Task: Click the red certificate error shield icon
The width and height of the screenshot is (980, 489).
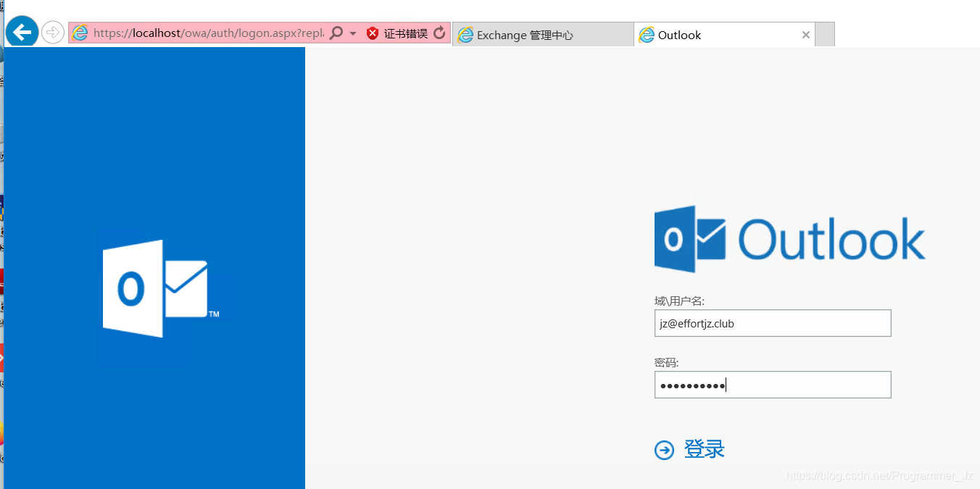Action: [x=373, y=33]
